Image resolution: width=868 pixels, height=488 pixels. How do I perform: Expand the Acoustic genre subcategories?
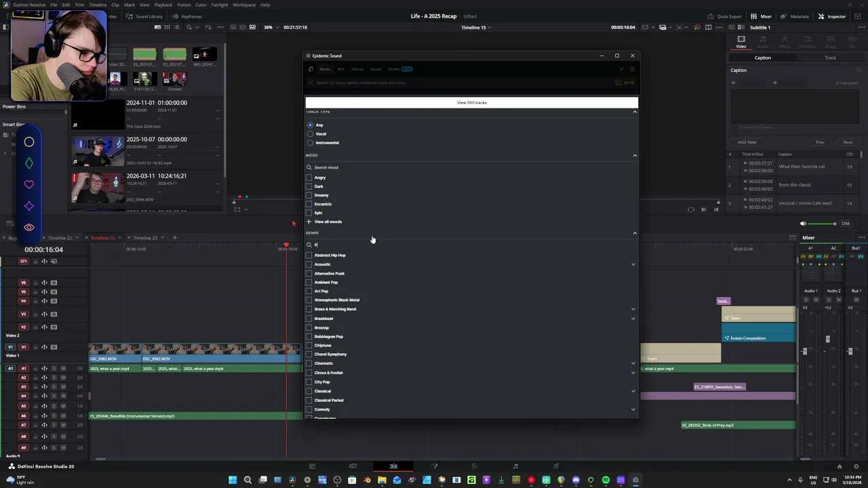(x=633, y=264)
